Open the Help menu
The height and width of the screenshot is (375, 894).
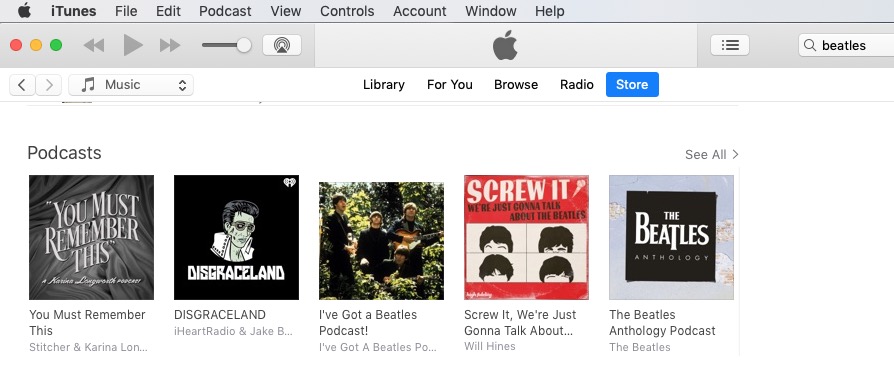tap(550, 11)
